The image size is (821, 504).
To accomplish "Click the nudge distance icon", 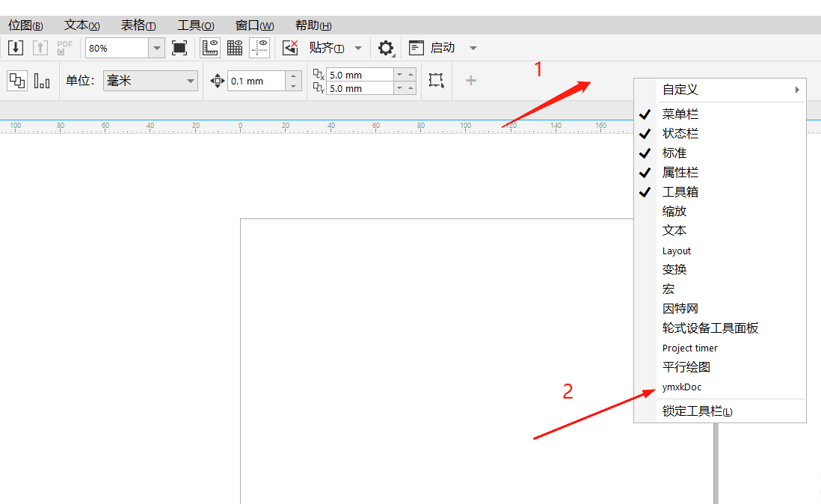I will [x=218, y=81].
